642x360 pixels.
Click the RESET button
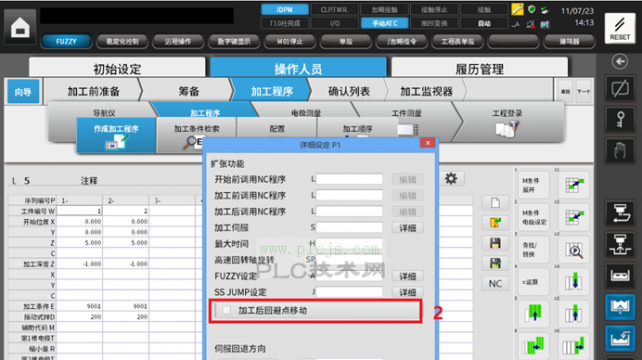620,28
